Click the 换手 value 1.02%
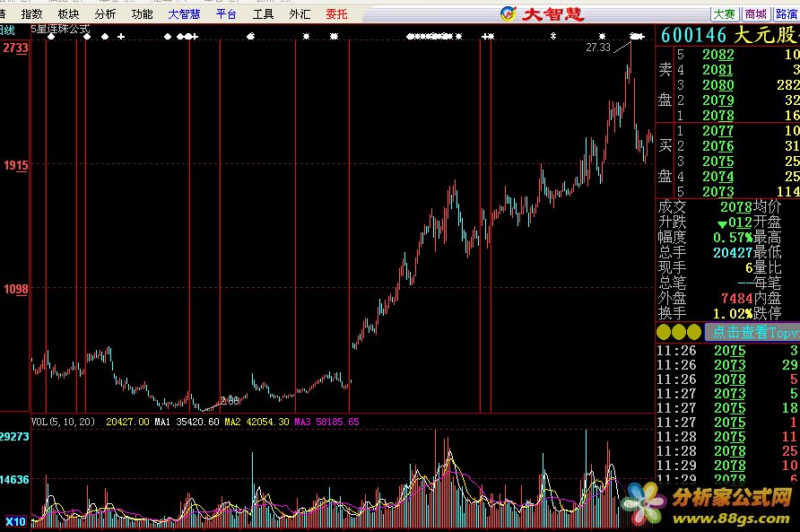 pos(733,313)
